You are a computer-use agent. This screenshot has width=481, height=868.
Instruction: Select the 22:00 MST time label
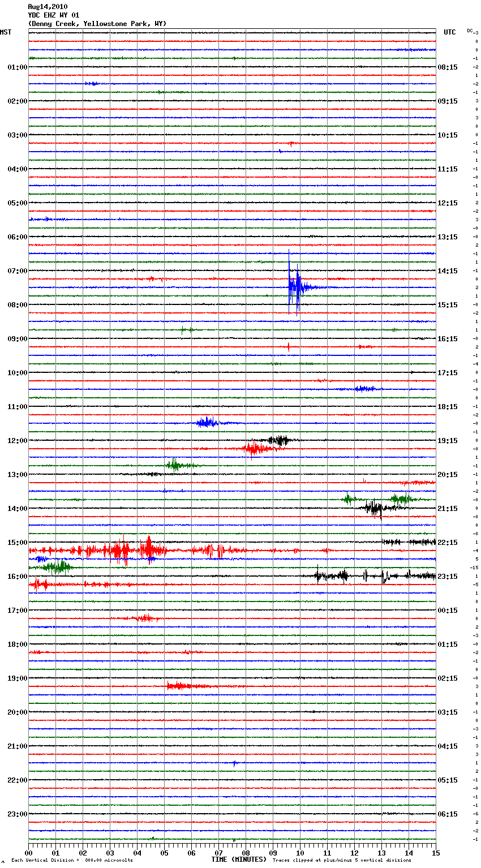(18, 780)
